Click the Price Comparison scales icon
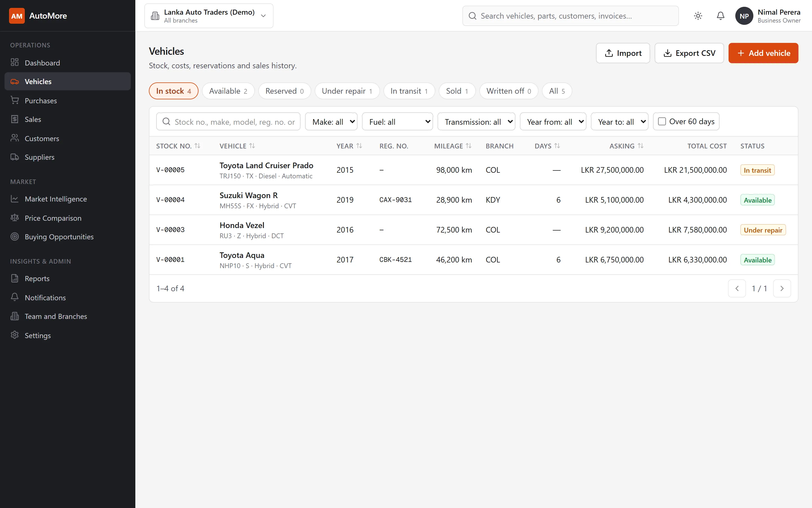The width and height of the screenshot is (812, 508). tap(14, 218)
